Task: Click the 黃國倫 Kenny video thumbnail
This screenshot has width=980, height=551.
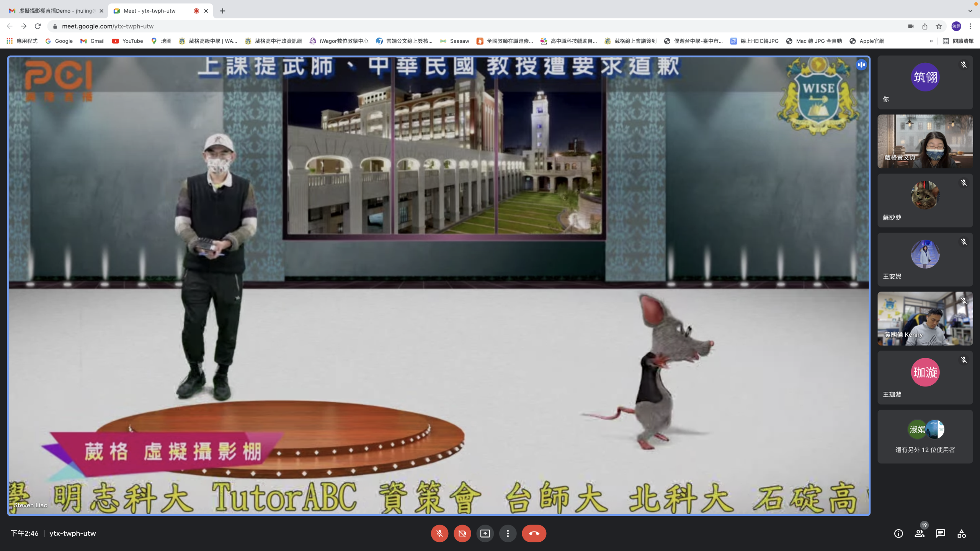Action: [x=925, y=318]
